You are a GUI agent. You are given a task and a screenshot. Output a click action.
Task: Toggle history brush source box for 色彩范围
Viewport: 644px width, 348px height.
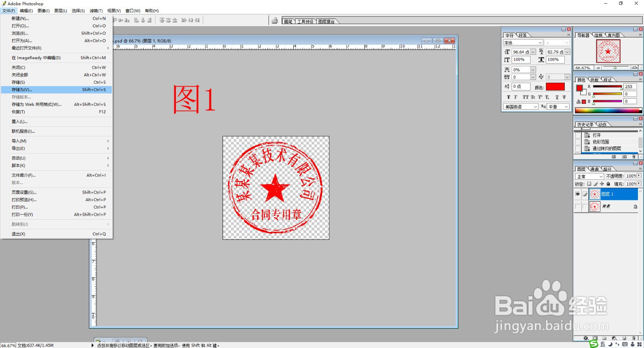(x=578, y=142)
